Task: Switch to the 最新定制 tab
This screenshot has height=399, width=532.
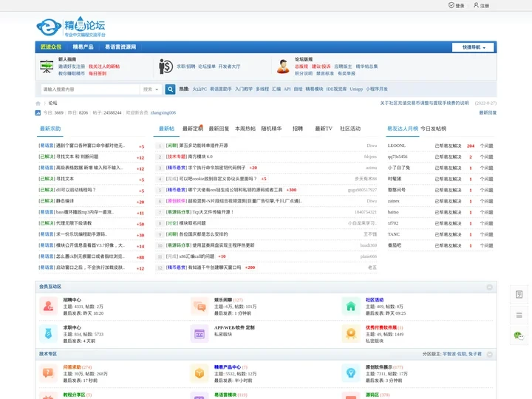Action: click(193, 129)
